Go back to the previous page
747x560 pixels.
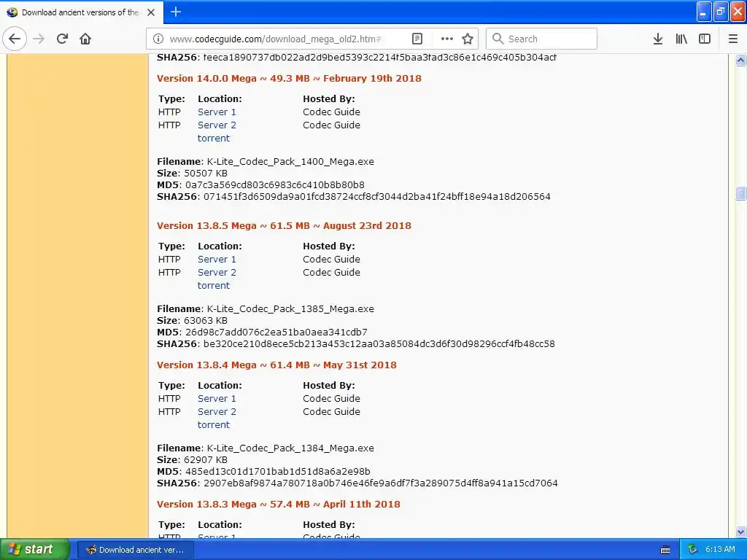(x=15, y=39)
